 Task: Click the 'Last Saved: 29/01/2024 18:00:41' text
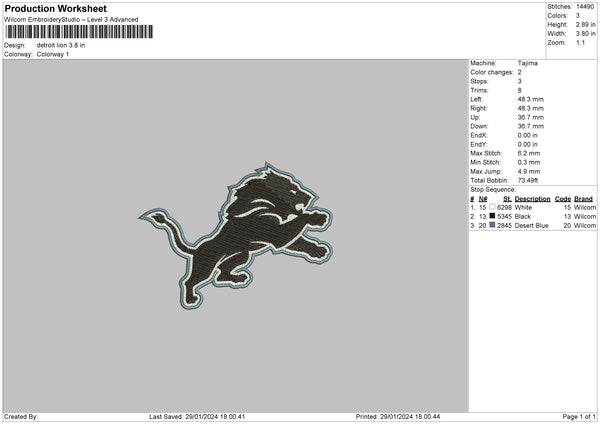(x=197, y=416)
